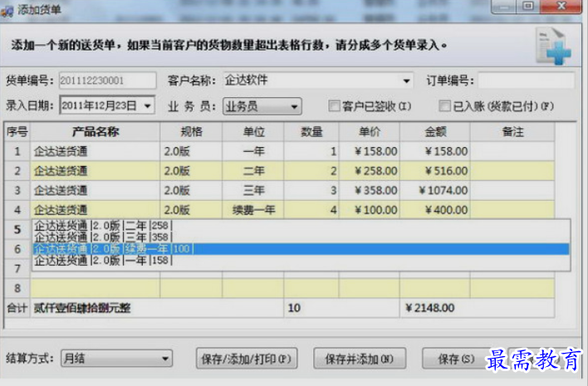Check the 客户已签收 checkbox

tap(333, 106)
